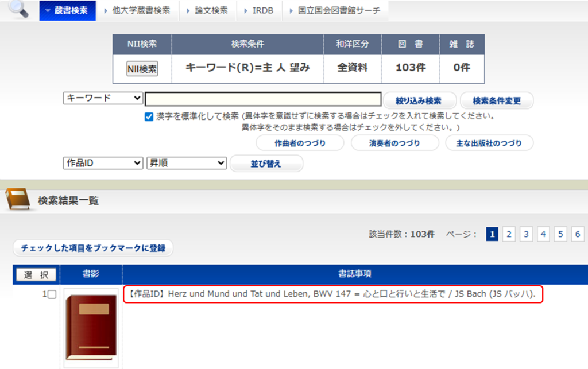Tick the checkbox for result number 1

coord(52,294)
